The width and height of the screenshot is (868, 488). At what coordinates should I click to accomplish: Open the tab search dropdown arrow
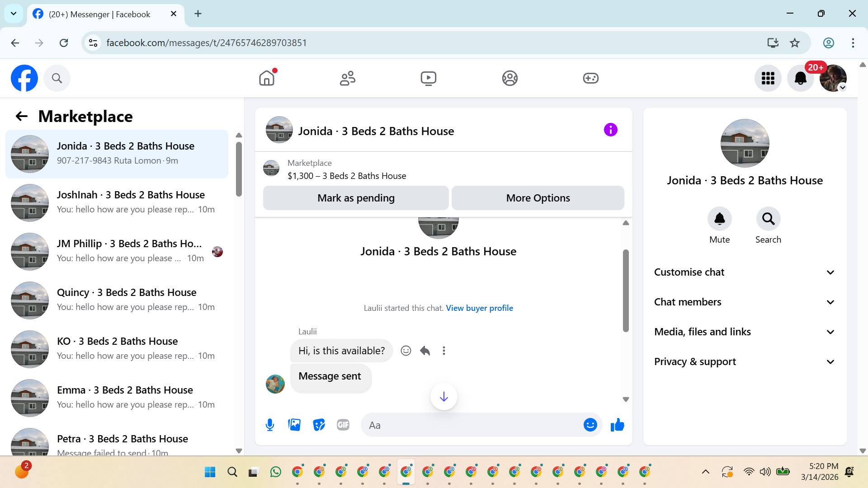(x=14, y=14)
